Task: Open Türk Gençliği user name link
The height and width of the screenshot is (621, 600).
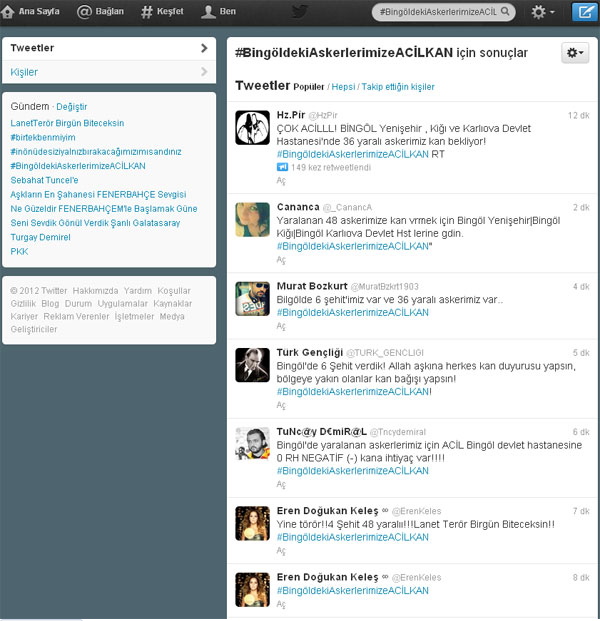Action: click(310, 352)
